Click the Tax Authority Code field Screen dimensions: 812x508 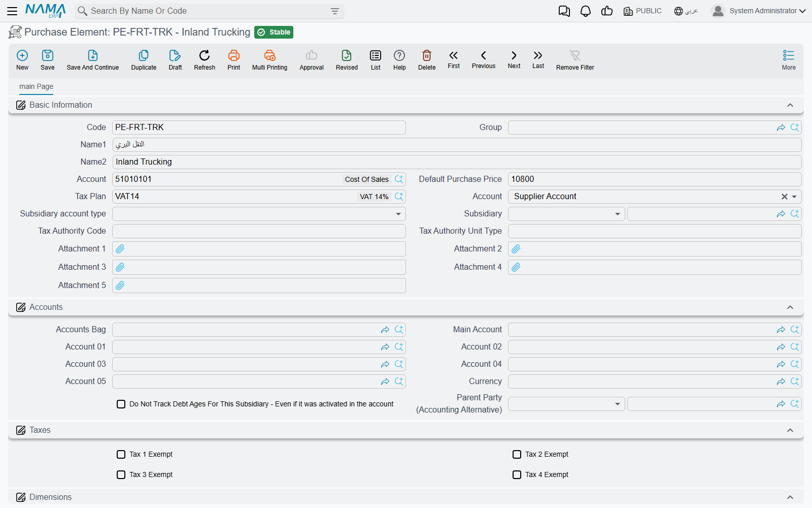click(259, 231)
